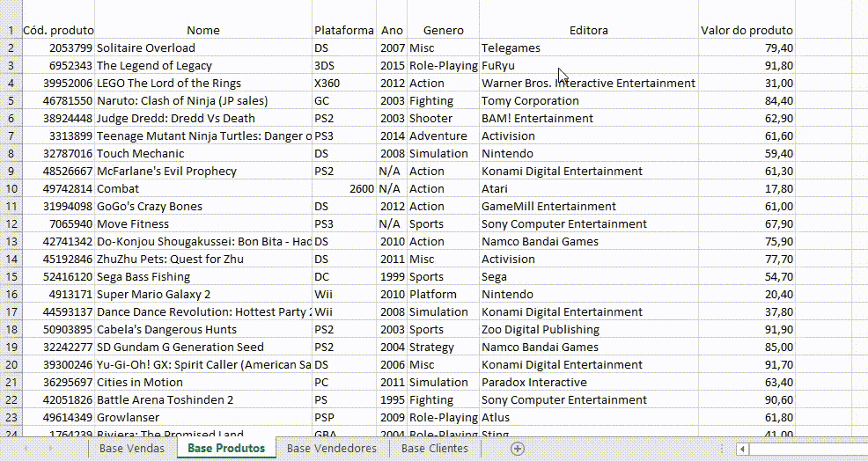Select the cell 'Naruto: Clash of Ninja (JP sales)'
Image resolution: width=868 pixels, height=461 pixels.
203,100
